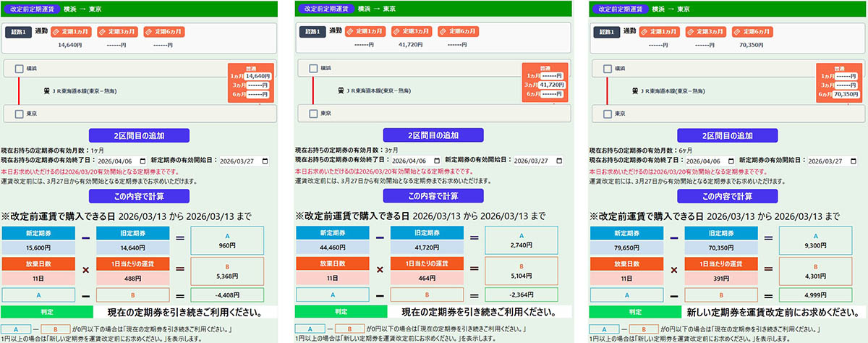Tick the 横浜 checkbox in the 41,720円 panel
This screenshot has height=343, width=868.
coord(313,68)
